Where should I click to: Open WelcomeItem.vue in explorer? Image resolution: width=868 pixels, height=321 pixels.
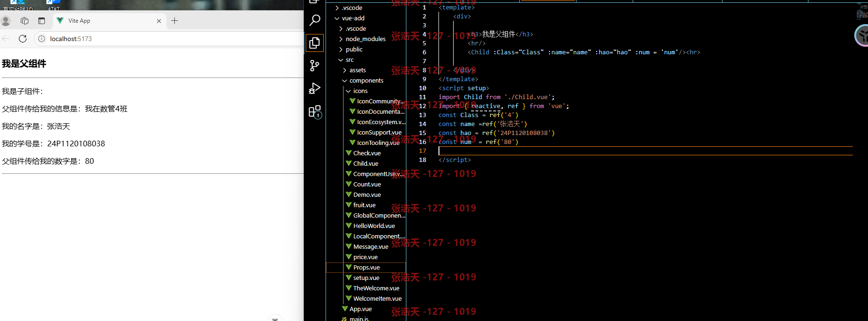pos(374,298)
